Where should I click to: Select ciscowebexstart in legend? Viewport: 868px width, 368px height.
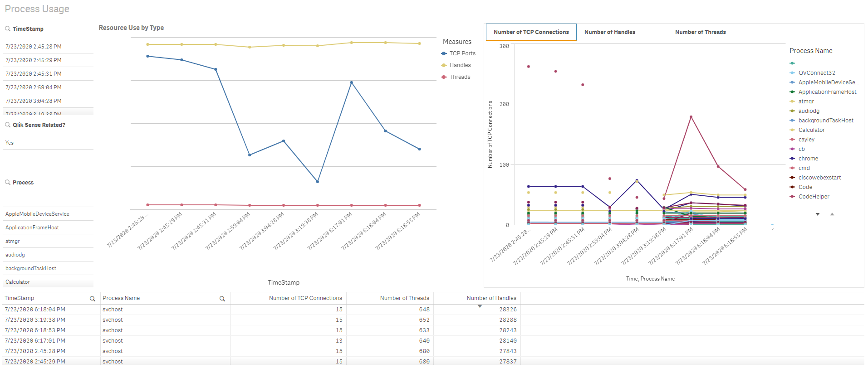click(x=815, y=178)
